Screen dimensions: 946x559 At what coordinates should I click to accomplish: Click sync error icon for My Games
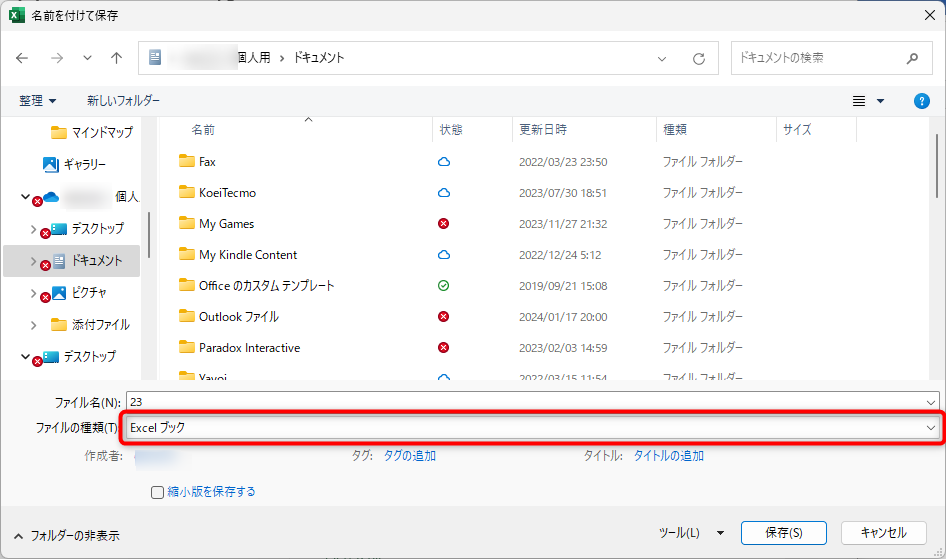pos(443,224)
